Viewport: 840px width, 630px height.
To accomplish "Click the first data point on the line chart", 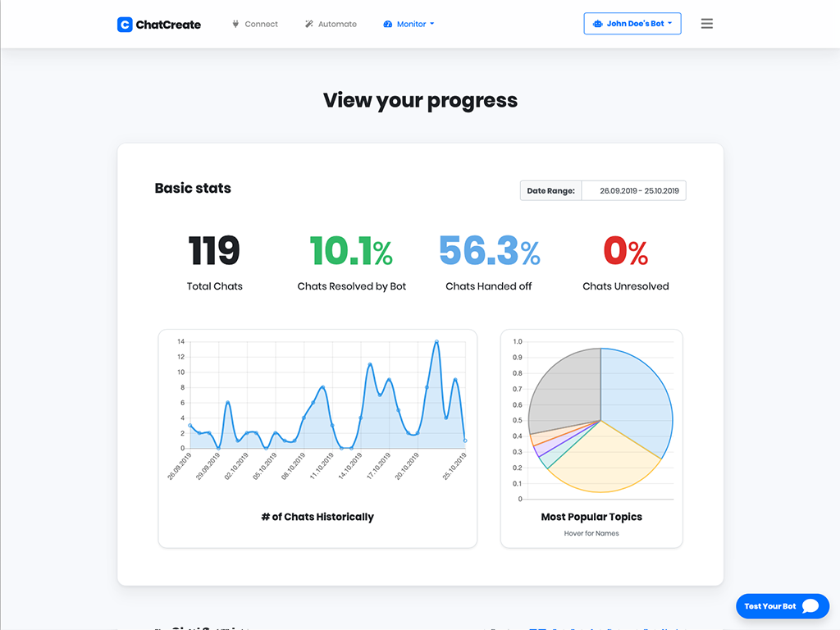I will [190, 426].
